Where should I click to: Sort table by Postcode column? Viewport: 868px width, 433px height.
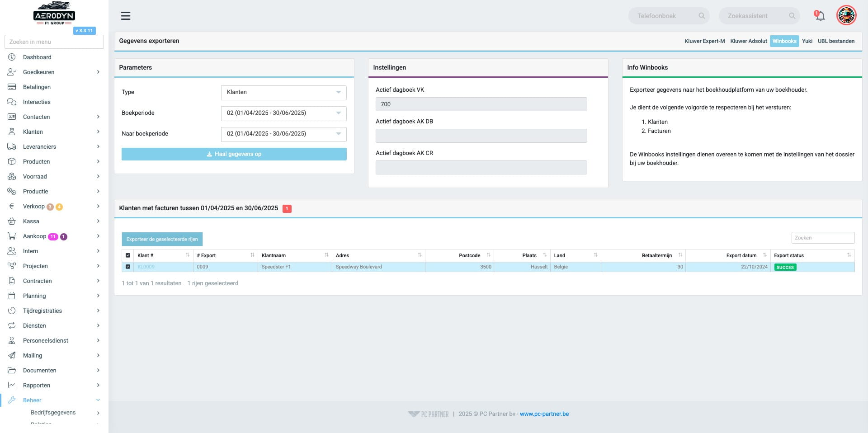459,255
